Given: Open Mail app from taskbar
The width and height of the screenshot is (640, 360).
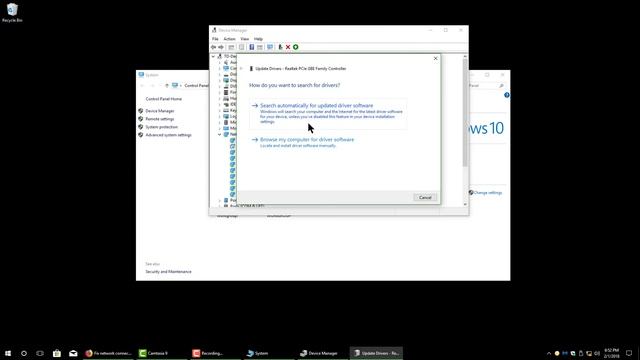Looking at the screenshot, I should tap(73, 353).
